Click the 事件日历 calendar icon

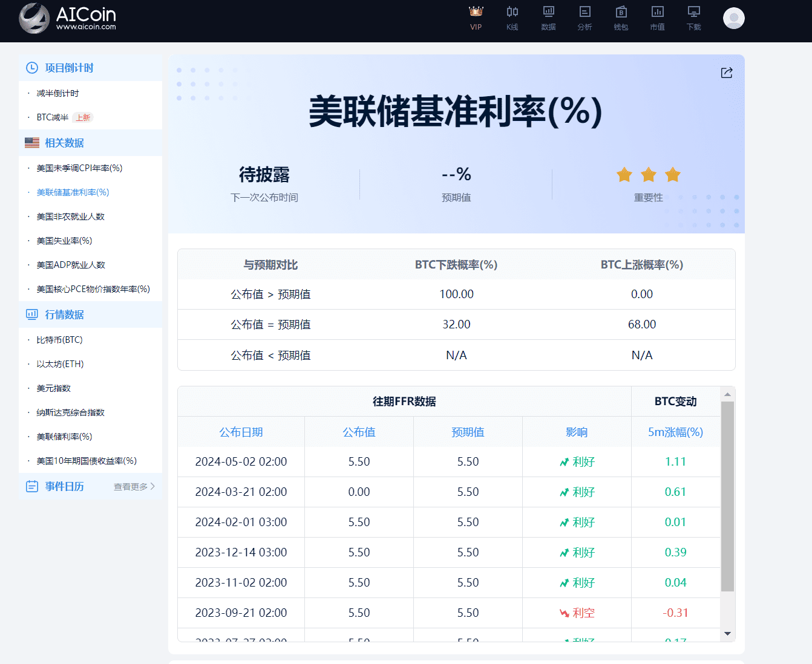[x=32, y=486]
